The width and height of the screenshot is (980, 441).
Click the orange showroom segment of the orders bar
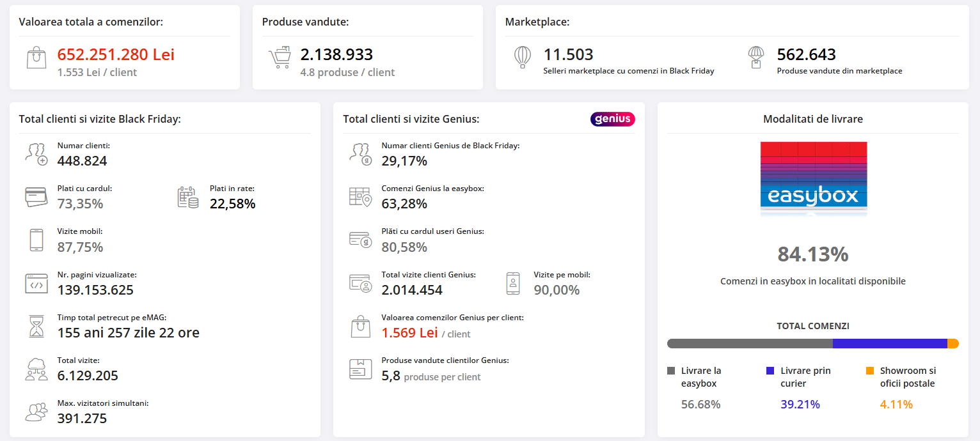pyautogui.click(x=953, y=344)
